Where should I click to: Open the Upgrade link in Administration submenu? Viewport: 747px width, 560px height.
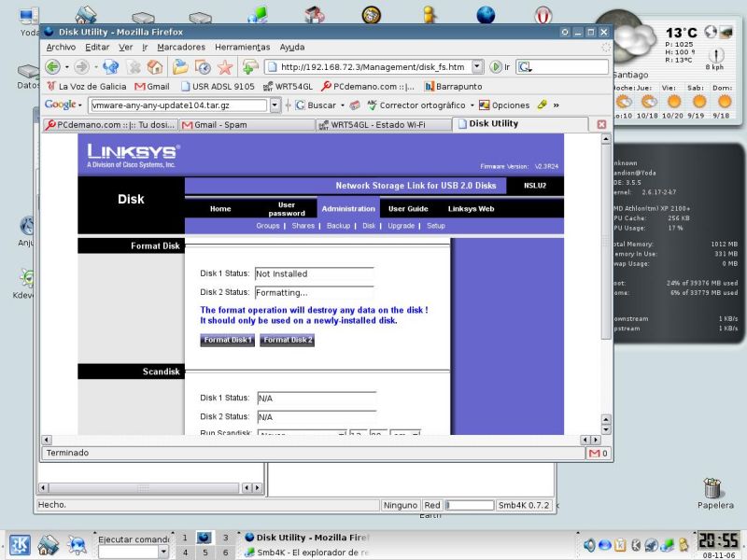point(401,226)
